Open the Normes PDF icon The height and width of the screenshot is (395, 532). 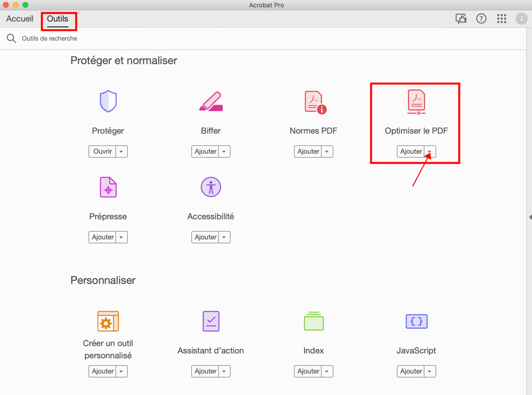(315, 102)
